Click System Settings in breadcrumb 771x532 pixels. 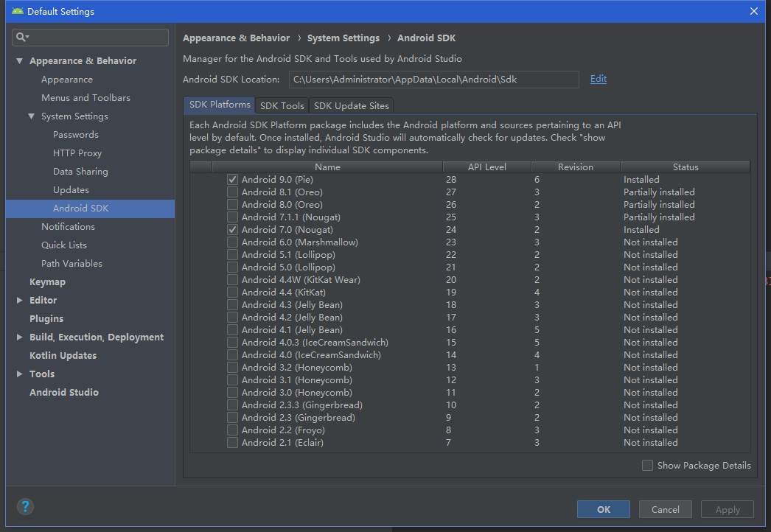click(x=343, y=38)
